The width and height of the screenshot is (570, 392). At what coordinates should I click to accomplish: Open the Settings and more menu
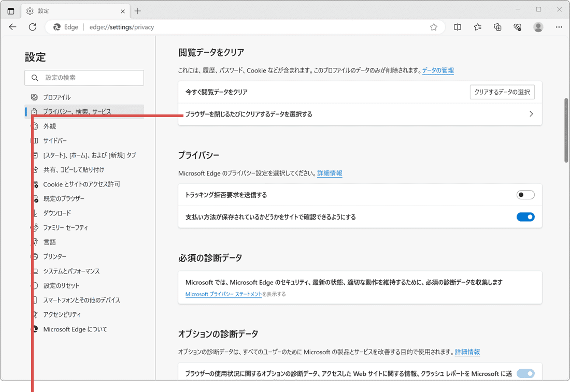[559, 27]
